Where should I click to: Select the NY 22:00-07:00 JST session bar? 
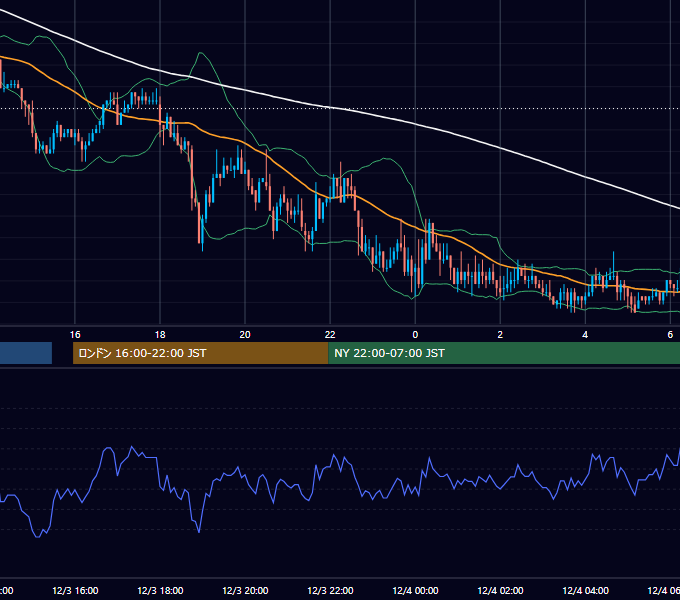[x=504, y=353]
